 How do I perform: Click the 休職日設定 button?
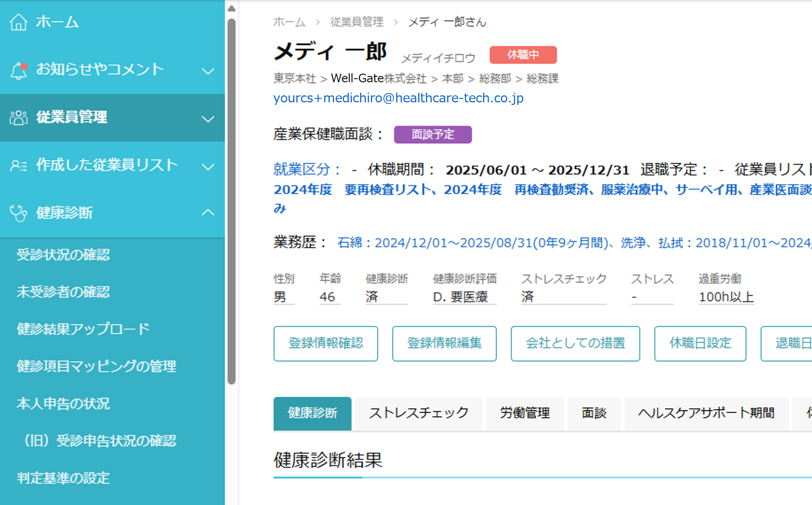point(700,344)
